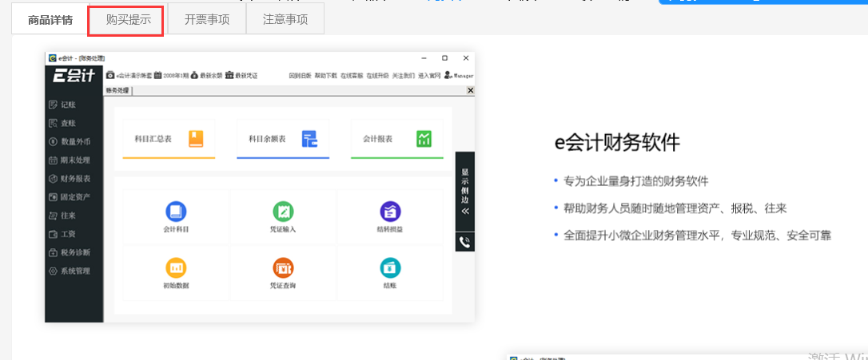Click the 2008年1期 period item

coord(171,75)
